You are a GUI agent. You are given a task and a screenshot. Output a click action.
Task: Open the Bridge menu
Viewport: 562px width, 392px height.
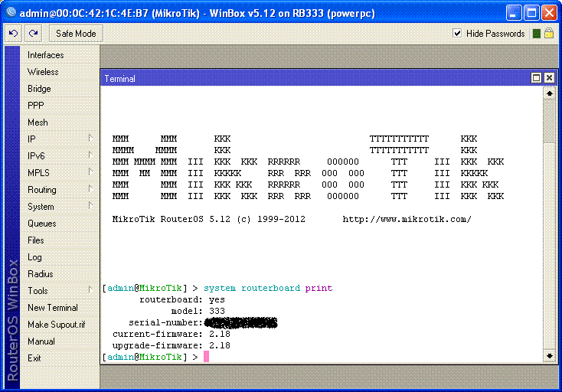39,89
